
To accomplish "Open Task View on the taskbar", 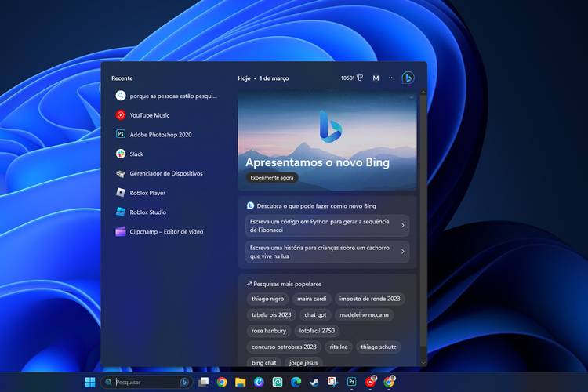I will (x=203, y=382).
